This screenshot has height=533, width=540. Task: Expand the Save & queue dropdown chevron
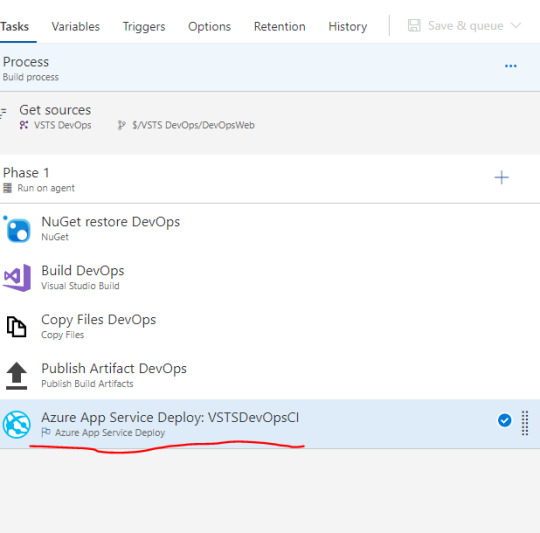point(516,25)
